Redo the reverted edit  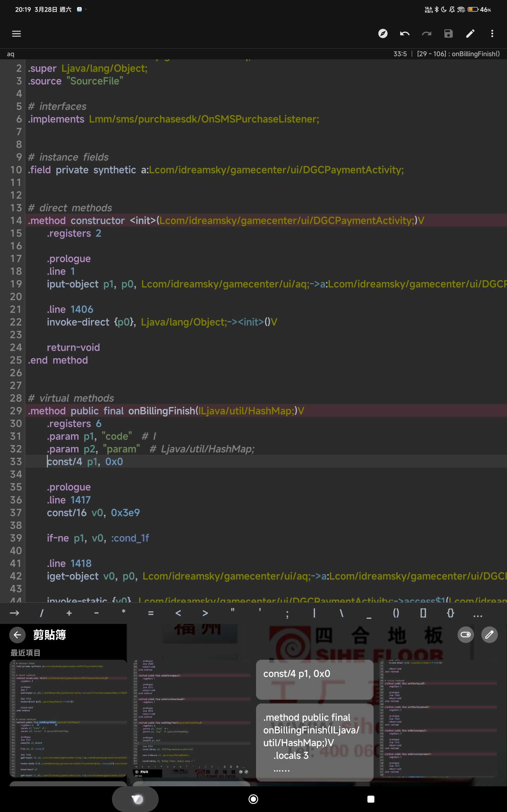[x=426, y=34]
